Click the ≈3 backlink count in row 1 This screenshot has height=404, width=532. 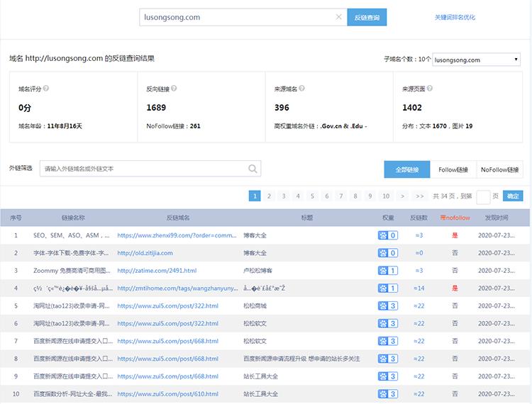(419, 235)
